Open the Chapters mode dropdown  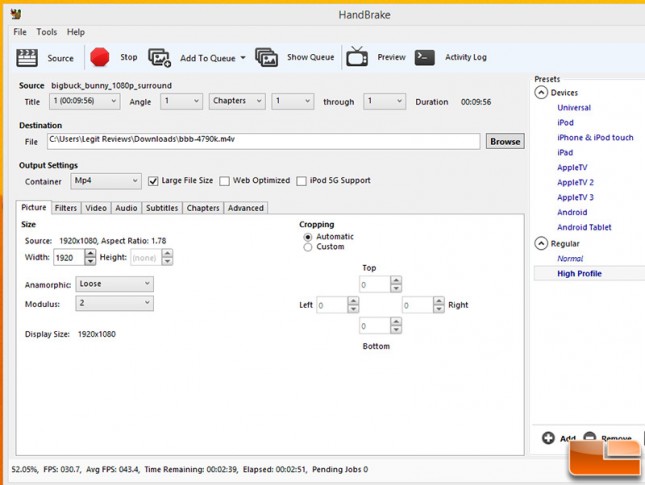click(237, 101)
